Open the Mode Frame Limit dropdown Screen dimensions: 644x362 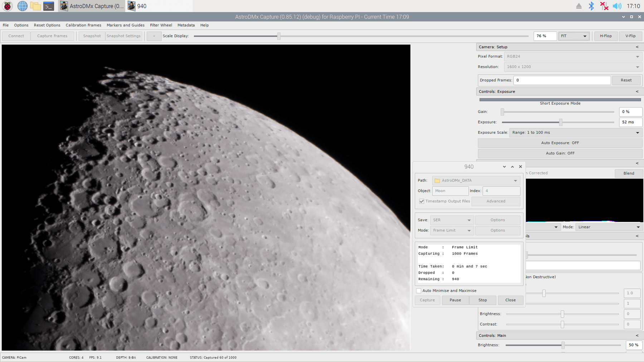point(452,230)
